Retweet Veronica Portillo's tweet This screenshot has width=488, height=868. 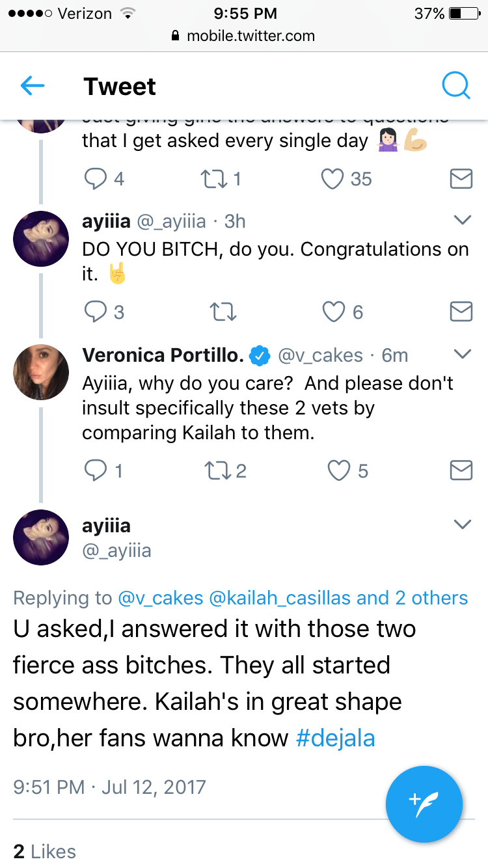pyautogui.click(x=225, y=470)
